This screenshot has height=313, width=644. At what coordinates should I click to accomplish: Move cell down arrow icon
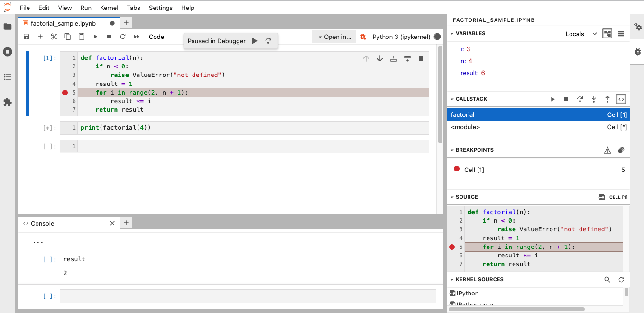(x=380, y=58)
